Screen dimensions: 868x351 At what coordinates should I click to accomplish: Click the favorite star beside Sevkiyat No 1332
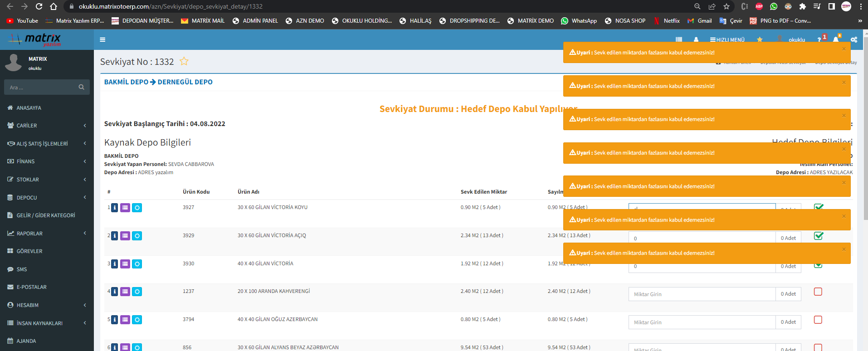184,61
